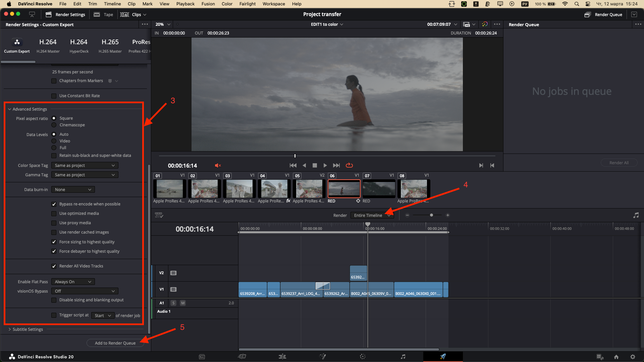Go to the Edit page icon
Viewport: 644px width, 362px height.
click(282, 357)
